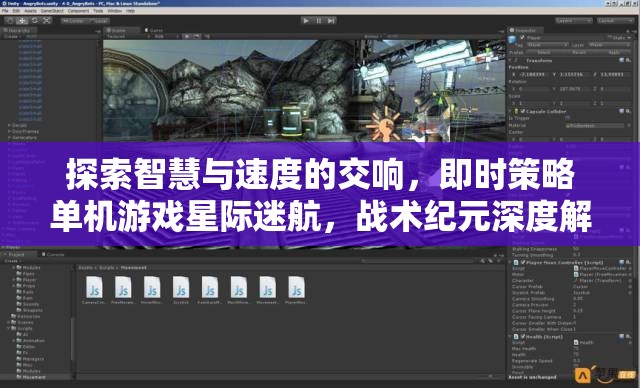This screenshot has height=388, width=640.
Task: Expand the DoorFrames item in Hierarchy
Action: click(x=9, y=131)
